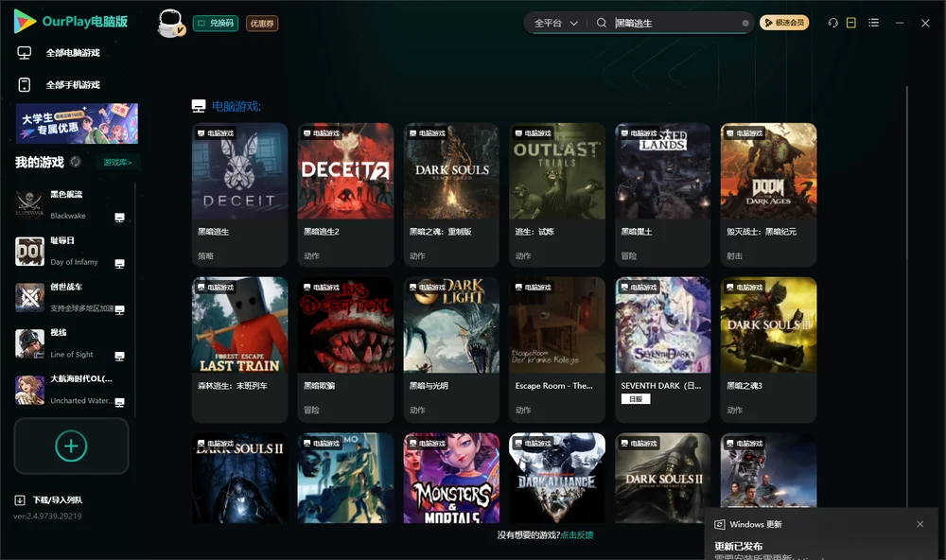Open the 创世战车 game icon

29,297
